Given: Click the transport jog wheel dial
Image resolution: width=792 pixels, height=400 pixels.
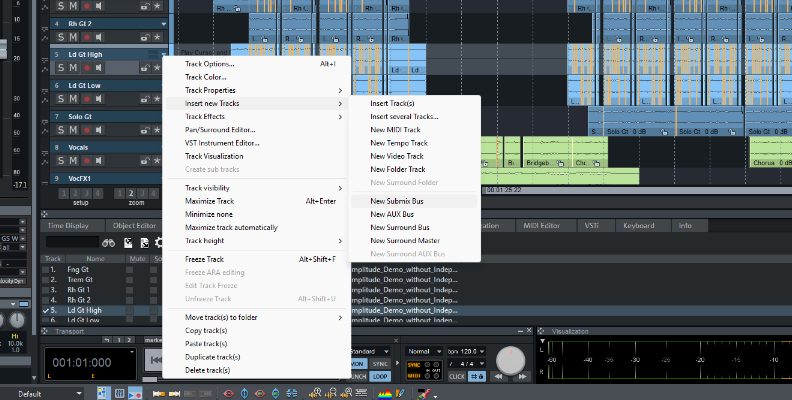Looking at the screenshot, I should [511, 358].
